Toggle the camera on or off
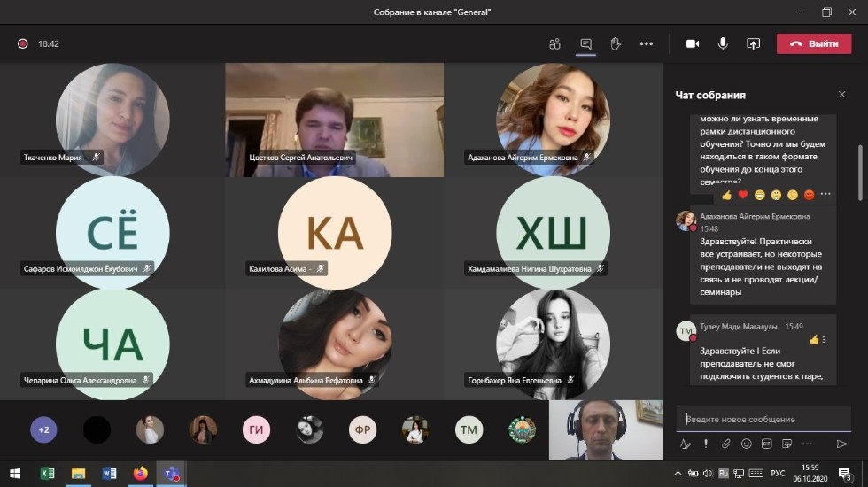Image resolution: width=868 pixels, height=487 pixels. (693, 43)
